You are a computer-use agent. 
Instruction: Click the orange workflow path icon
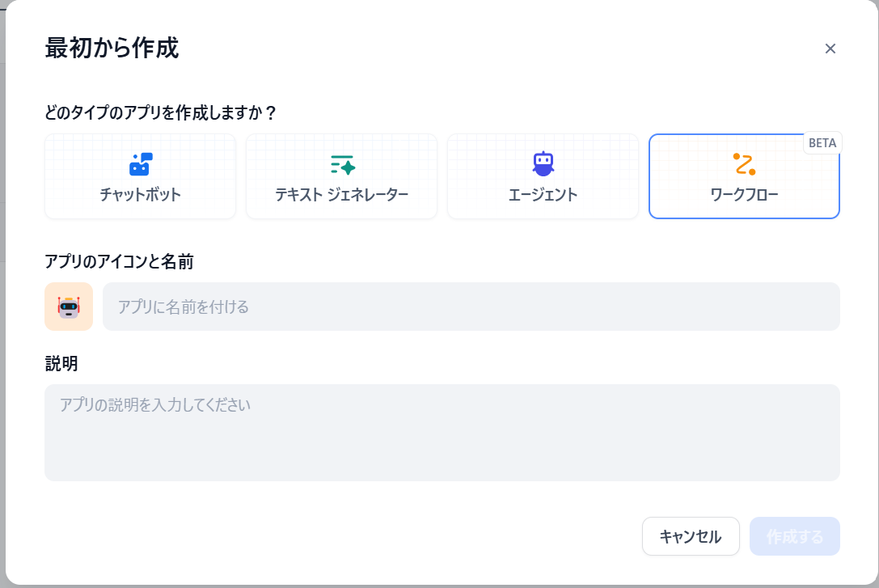[x=744, y=164]
